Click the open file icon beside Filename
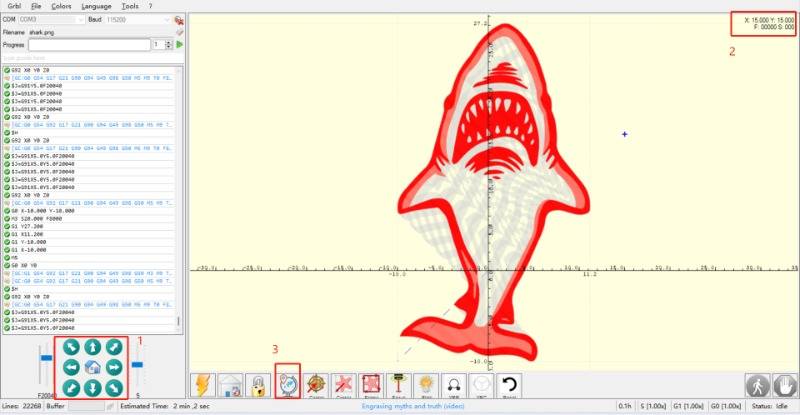Screen dimensions: 800x415 tap(179, 32)
